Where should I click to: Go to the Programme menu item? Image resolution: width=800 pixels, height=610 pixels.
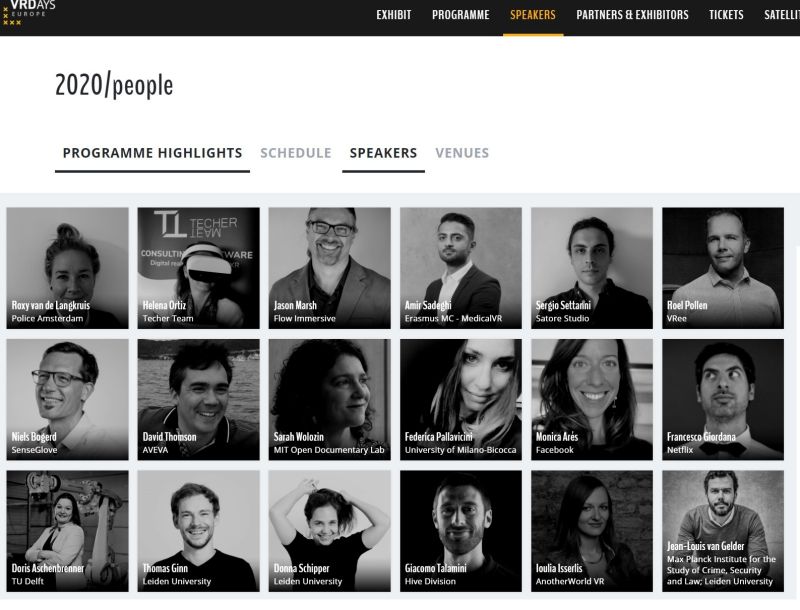coord(460,15)
